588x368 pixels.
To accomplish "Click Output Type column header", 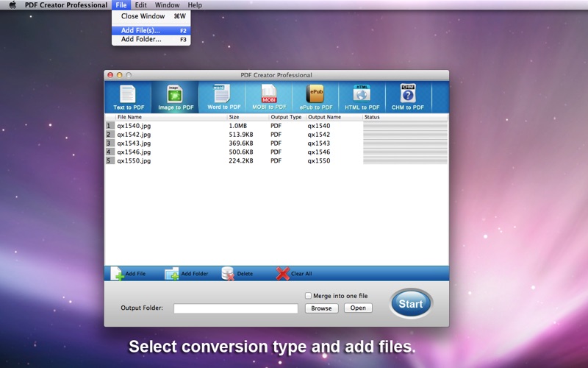I will [x=287, y=117].
